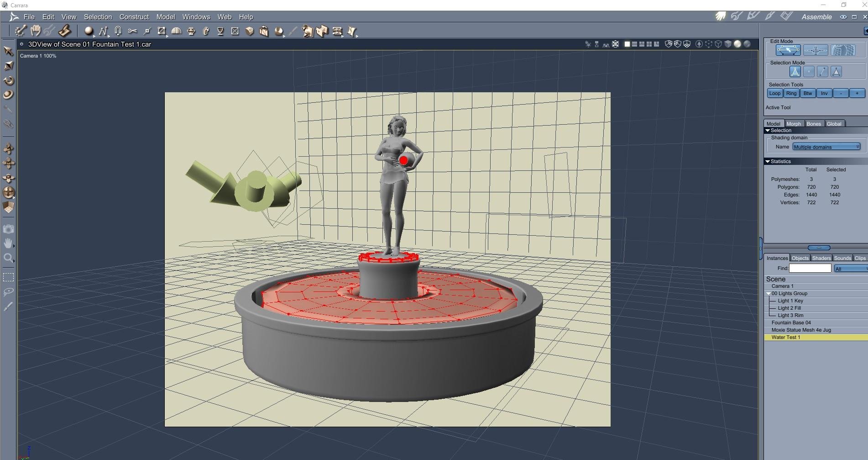
Task: Click the Loop selection button
Action: click(x=775, y=93)
